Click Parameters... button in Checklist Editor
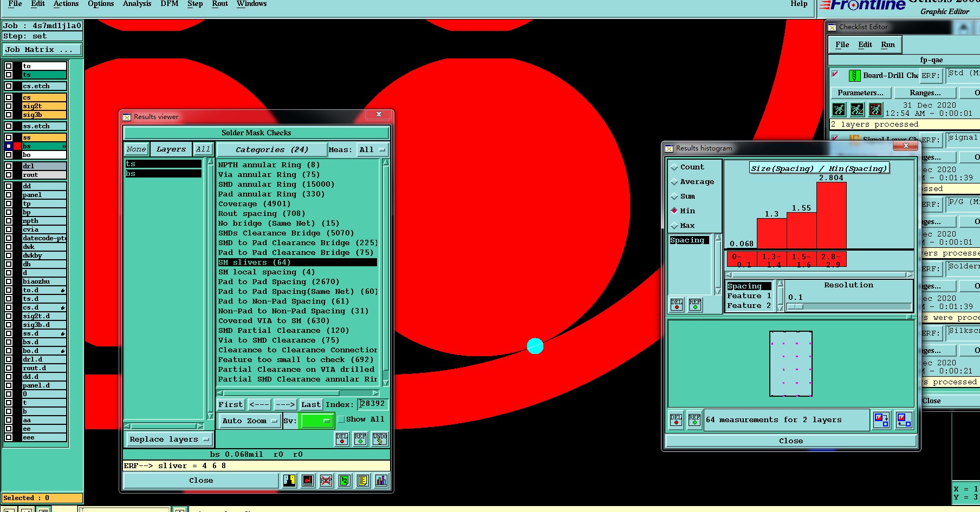 (x=860, y=93)
